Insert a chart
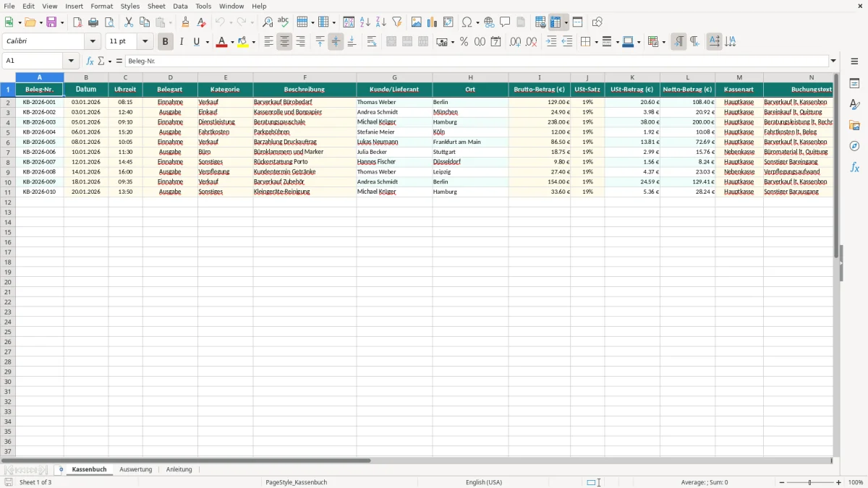 coord(433,22)
